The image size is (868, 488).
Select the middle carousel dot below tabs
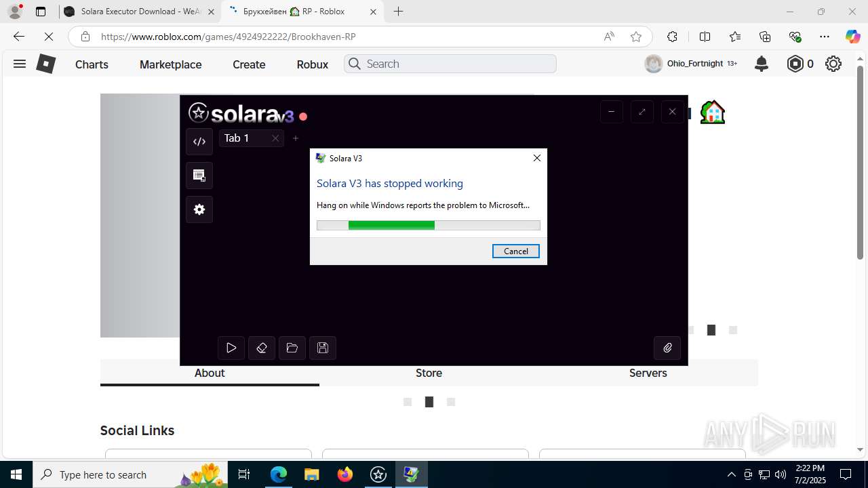[x=429, y=402]
